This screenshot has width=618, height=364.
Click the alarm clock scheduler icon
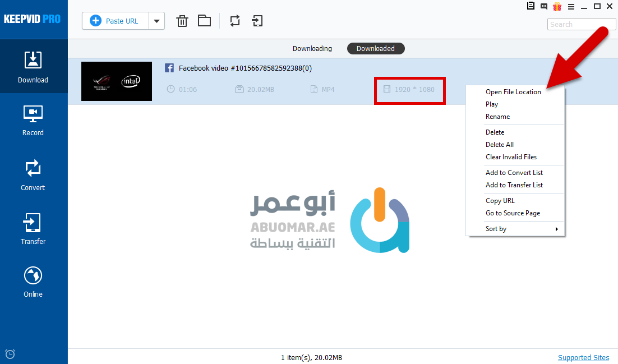pos(10,354)
